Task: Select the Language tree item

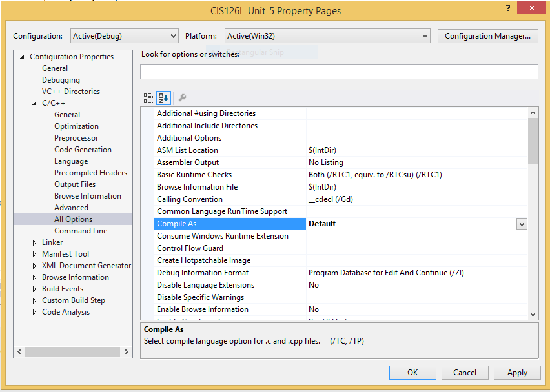Action: click(x=71, y=161)
